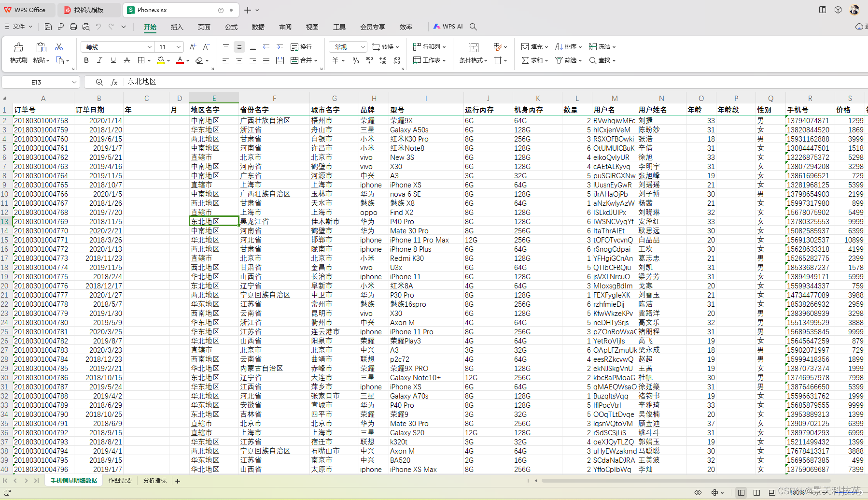Click the increase indent icon
The height and width of the screenshot is (500, 868).
(x=280, y=47)
